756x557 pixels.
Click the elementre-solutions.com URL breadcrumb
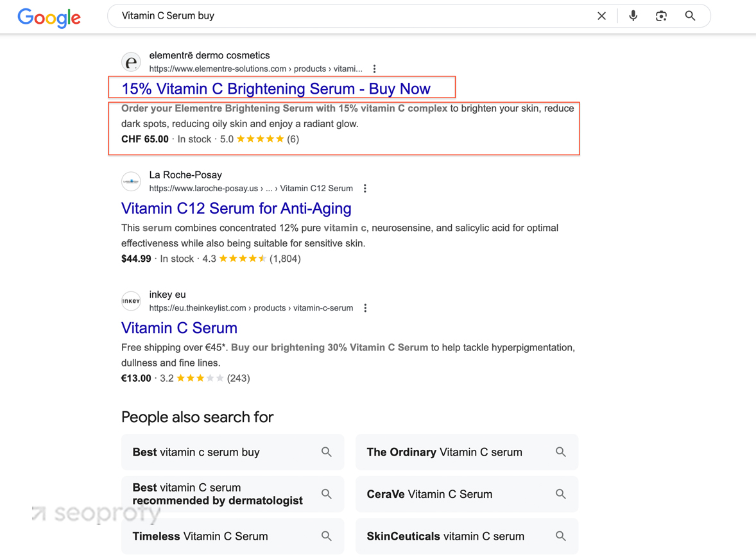(255, 69)
